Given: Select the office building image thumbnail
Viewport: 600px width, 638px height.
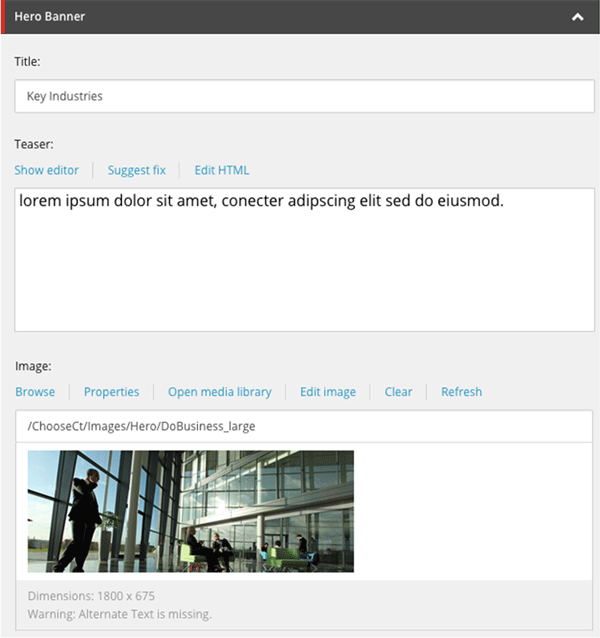Looking at the screenshot, I should (190, 511).
